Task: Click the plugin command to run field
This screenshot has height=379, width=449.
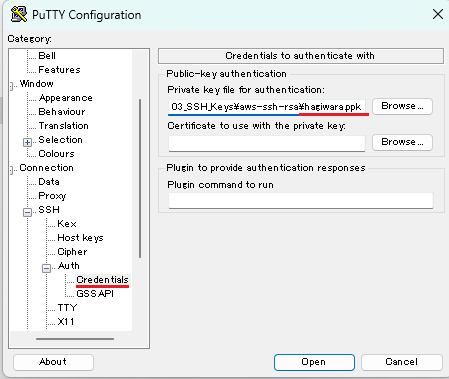Action: pos(301,200)
